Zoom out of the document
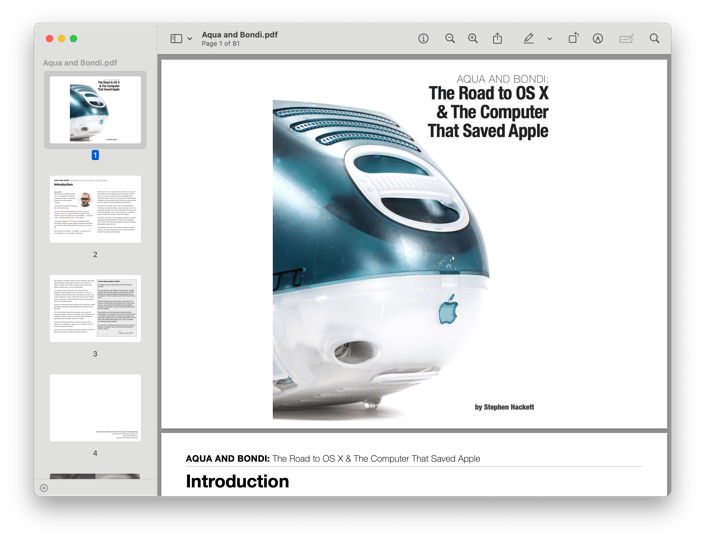 pyautogui.click(x=450, y=39)
